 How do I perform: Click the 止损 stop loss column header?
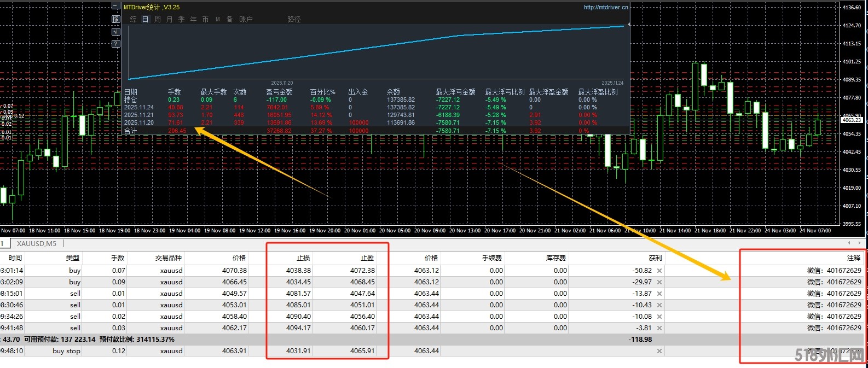coord(303,258)
